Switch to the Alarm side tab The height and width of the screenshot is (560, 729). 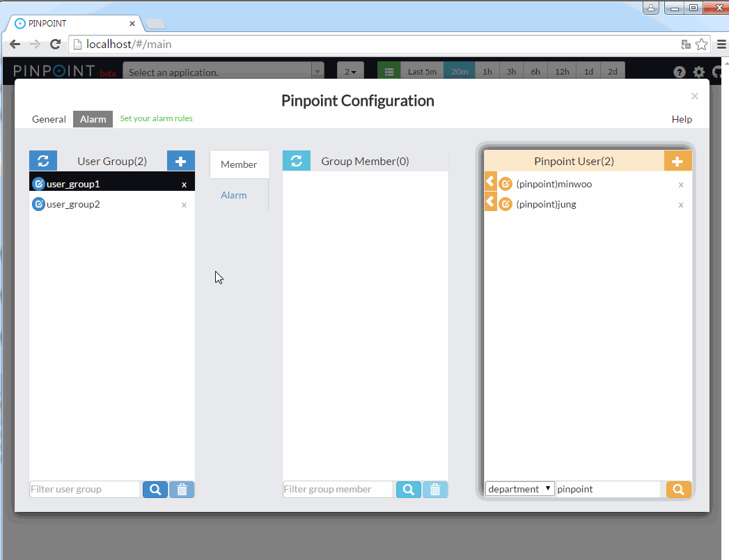[x=234, y=195]
